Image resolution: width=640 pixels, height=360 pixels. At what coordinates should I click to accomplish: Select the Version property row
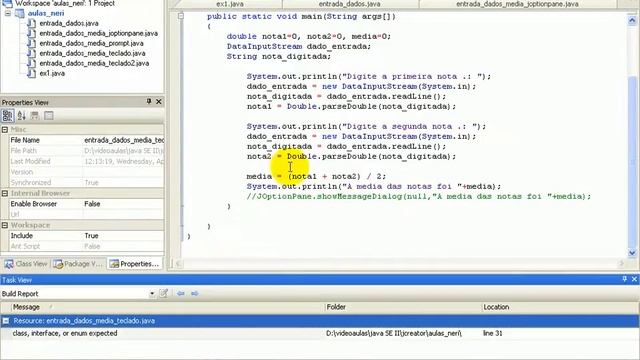[87, 172]
